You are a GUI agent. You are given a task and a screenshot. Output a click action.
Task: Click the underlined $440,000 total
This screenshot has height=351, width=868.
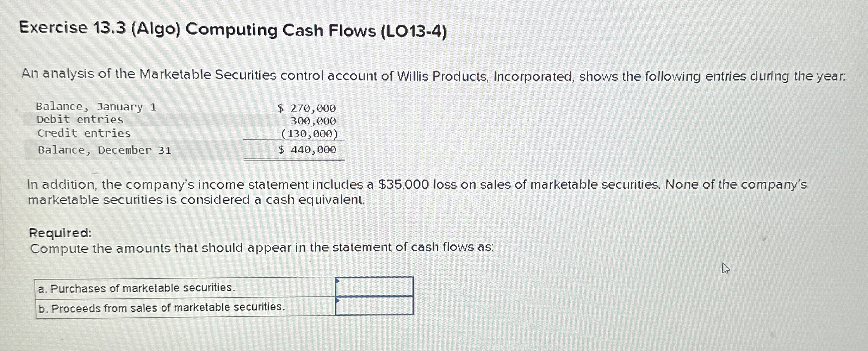pyautogui.click(x=306, y=150)
